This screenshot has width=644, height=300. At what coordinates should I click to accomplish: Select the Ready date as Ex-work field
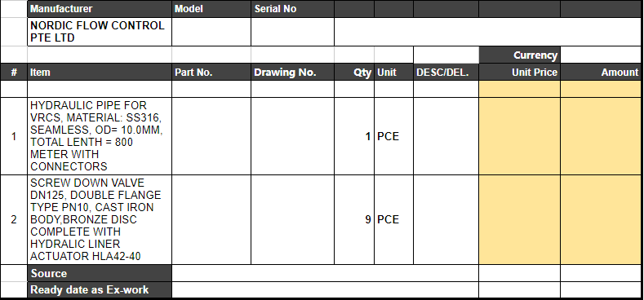(x=325, y=289)
